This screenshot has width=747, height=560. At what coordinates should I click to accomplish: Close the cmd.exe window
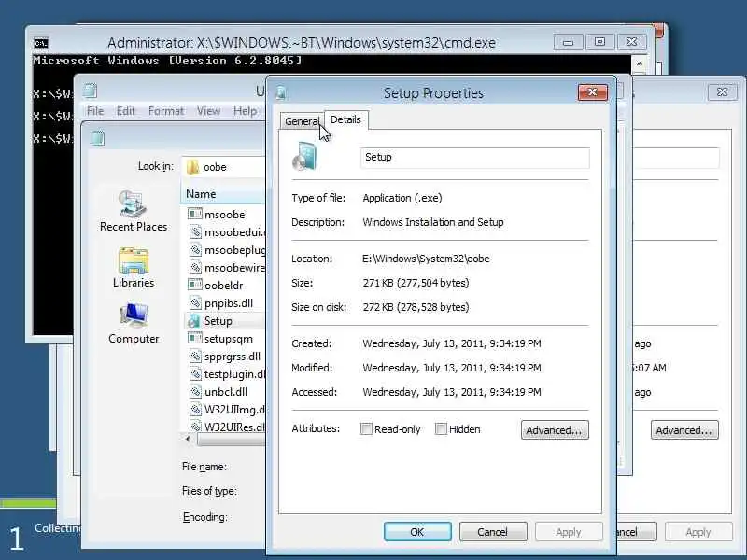[x=632, y=42]
